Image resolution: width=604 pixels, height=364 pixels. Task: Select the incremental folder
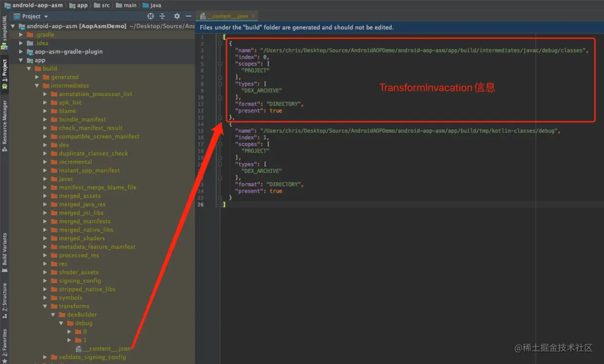click(71, 162)
